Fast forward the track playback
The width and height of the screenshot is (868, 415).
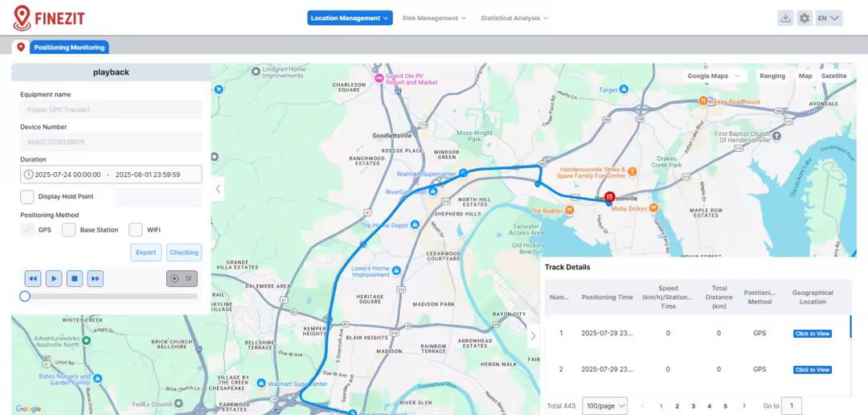coord(95,279)
